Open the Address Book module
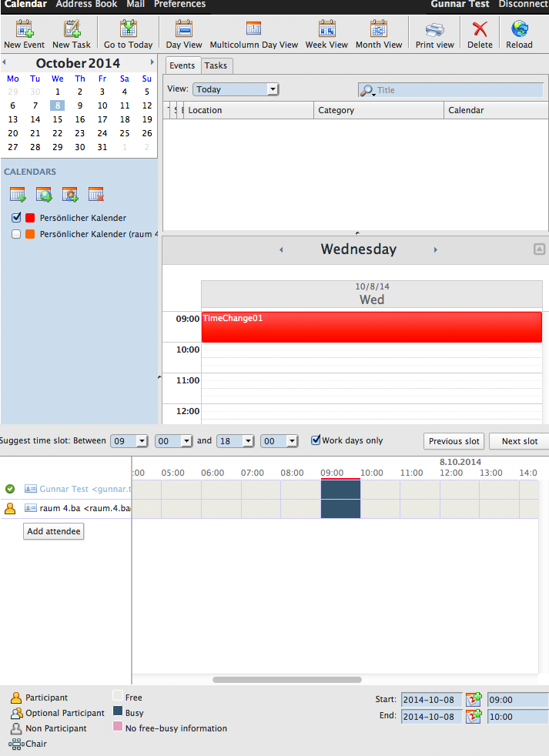Screen dimensions: 549x756 (x=86, y=5)
